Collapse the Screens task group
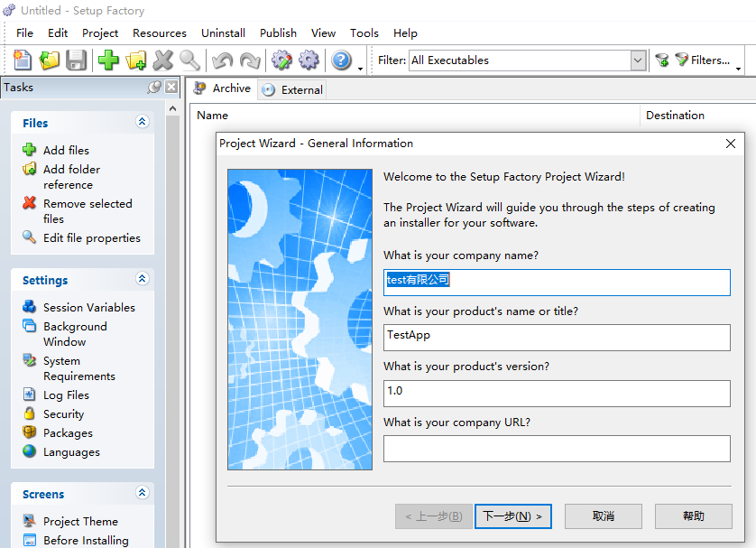Screen dimensions: 756x548 click(142, 493)
